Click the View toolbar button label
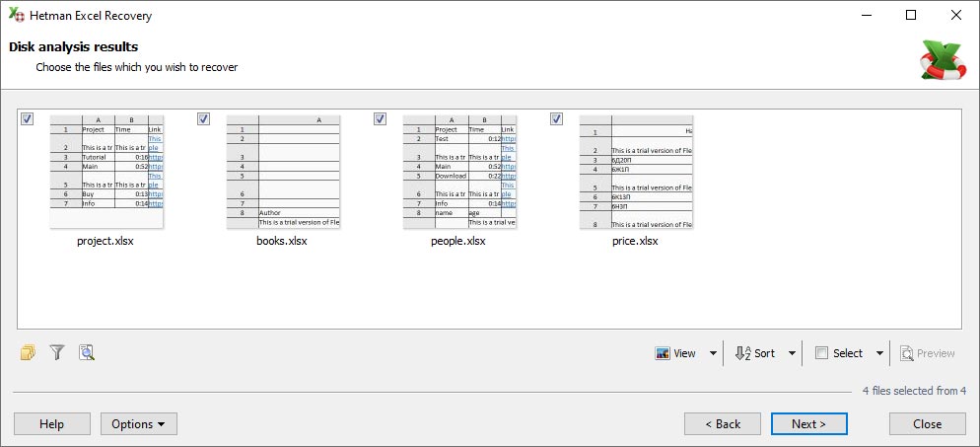 click(x=684, y=353)
